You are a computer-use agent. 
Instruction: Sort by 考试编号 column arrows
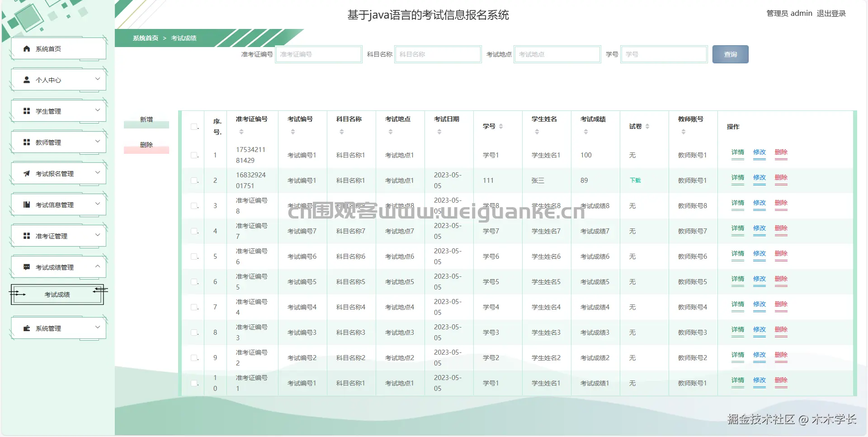click(293, 132)
